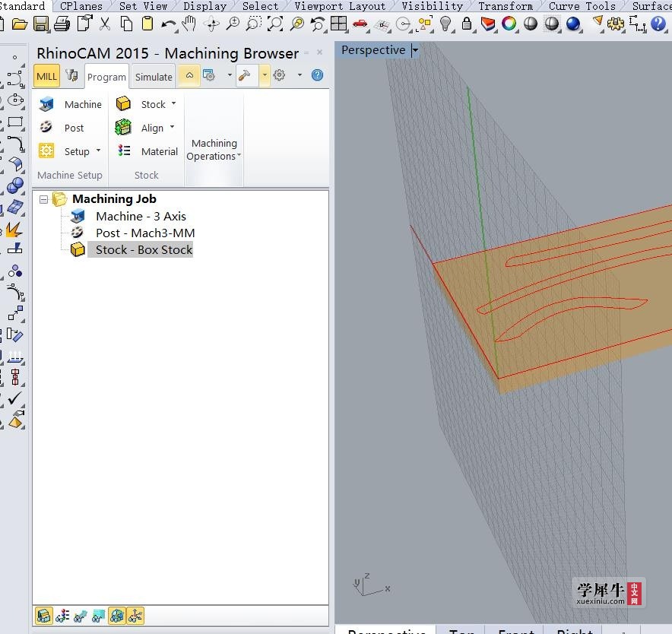Click the hammer utilities button
Image resolution: width=672 pixels, height=634 pixels.
click(245, 75)
